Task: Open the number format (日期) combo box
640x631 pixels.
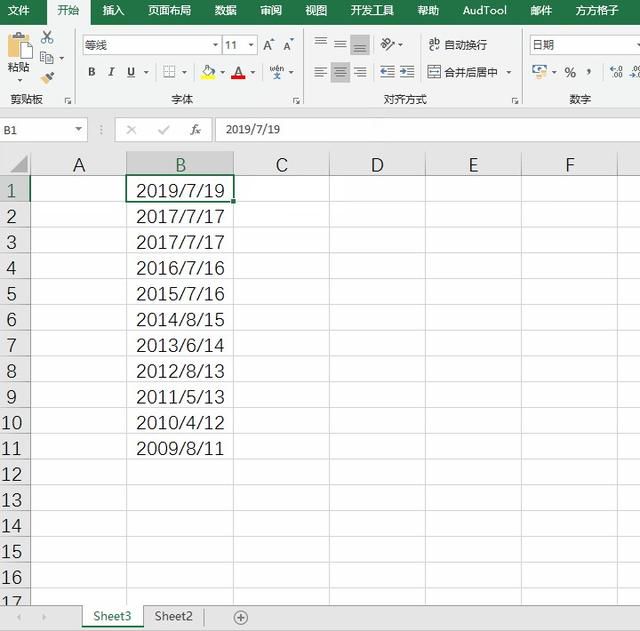Action: [x=584, y=44]
